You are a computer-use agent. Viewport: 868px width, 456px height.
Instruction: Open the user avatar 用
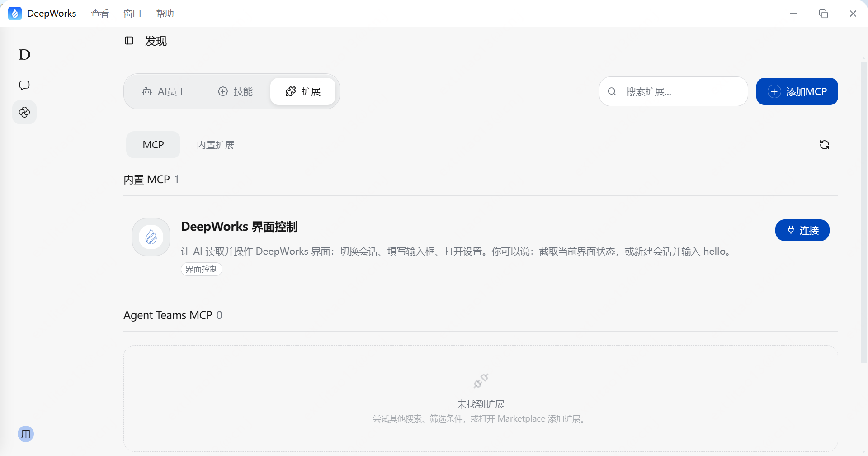pos(26,434)
